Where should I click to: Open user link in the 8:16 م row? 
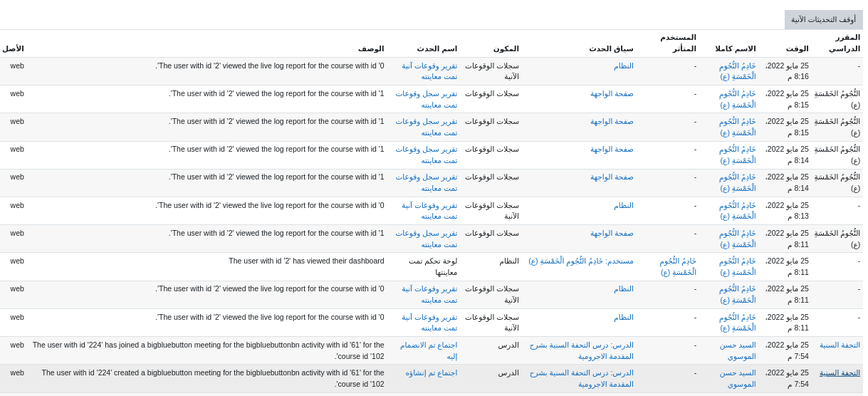point(738,71)
